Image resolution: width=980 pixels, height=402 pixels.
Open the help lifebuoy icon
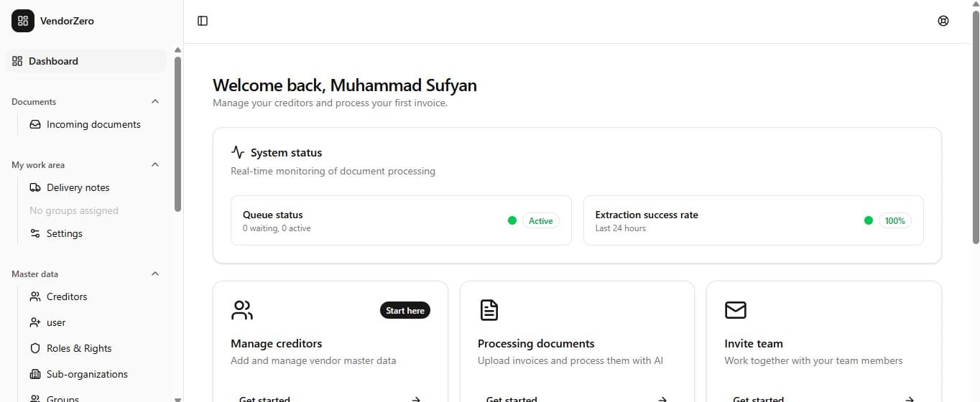click(x=943, y=21)
